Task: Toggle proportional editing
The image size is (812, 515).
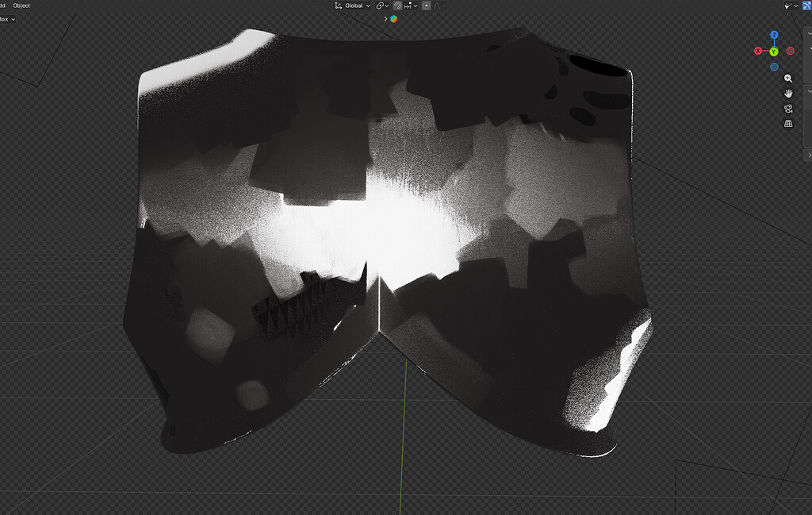Action: (x=426, y=6)
